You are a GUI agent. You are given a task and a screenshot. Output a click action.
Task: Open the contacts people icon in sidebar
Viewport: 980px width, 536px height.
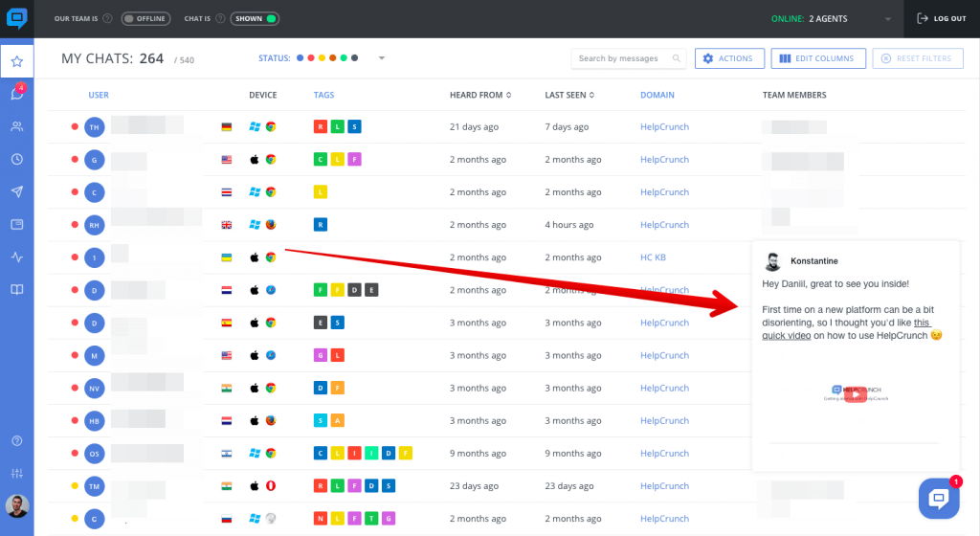[17, 126]
